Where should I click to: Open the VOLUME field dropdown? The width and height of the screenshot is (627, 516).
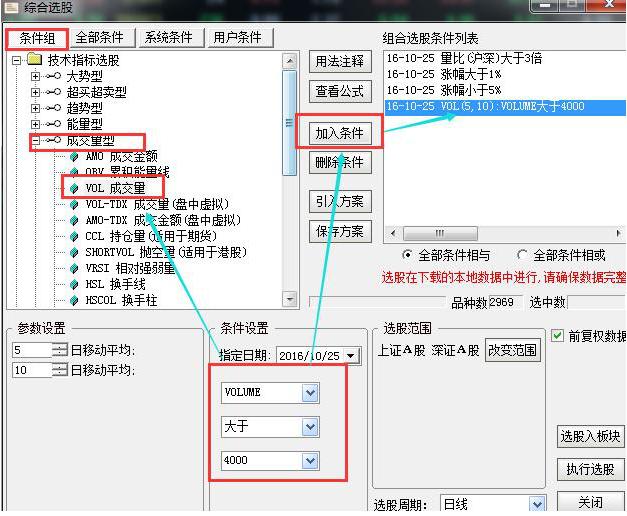tap(310, 392)
